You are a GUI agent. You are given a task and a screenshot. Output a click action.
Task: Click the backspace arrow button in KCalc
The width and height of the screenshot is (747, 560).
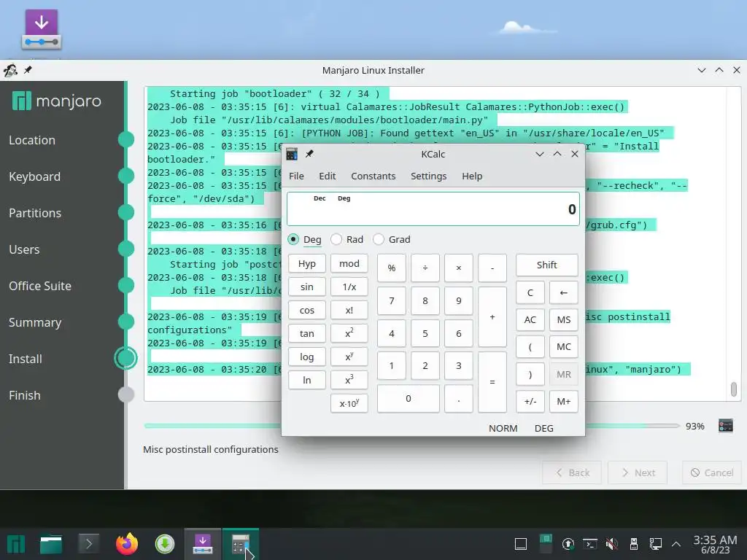tap(564, 293)
